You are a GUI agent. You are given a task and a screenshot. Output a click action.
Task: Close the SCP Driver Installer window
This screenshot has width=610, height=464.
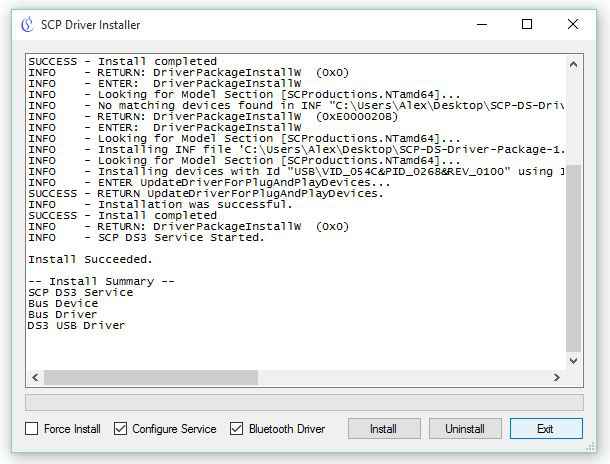pos(573,25)
